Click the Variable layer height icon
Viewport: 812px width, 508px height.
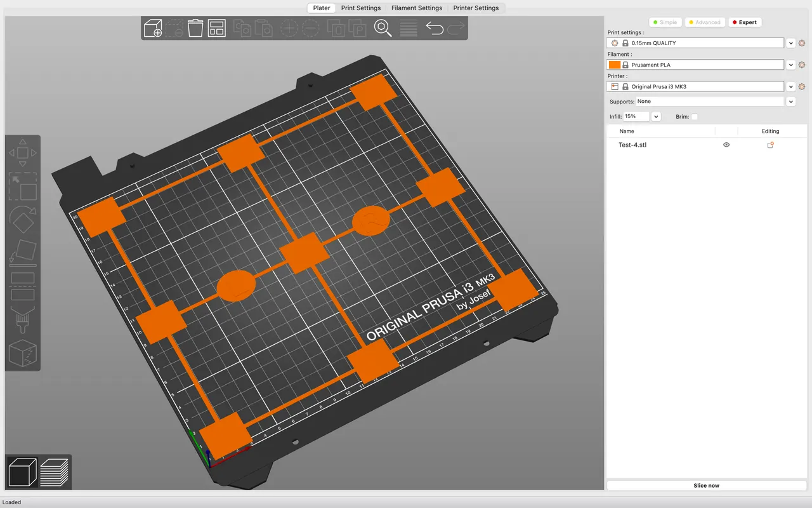408,28
